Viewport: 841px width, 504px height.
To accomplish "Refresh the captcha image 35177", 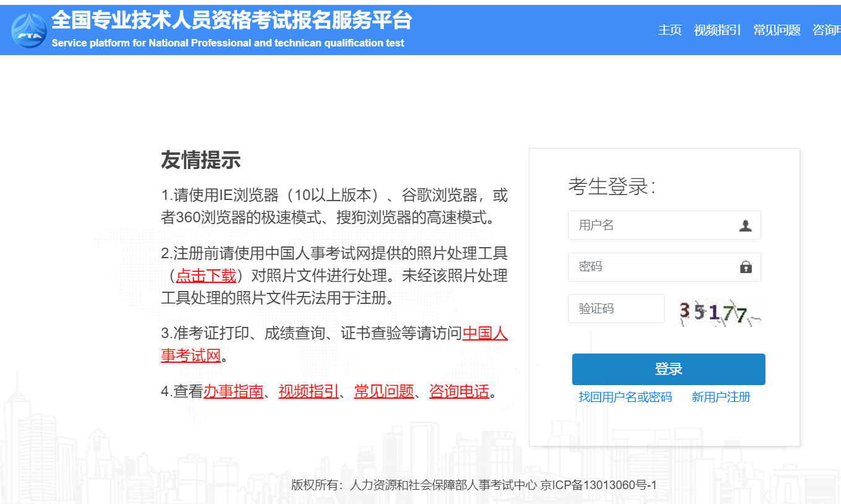I will 719,312.
